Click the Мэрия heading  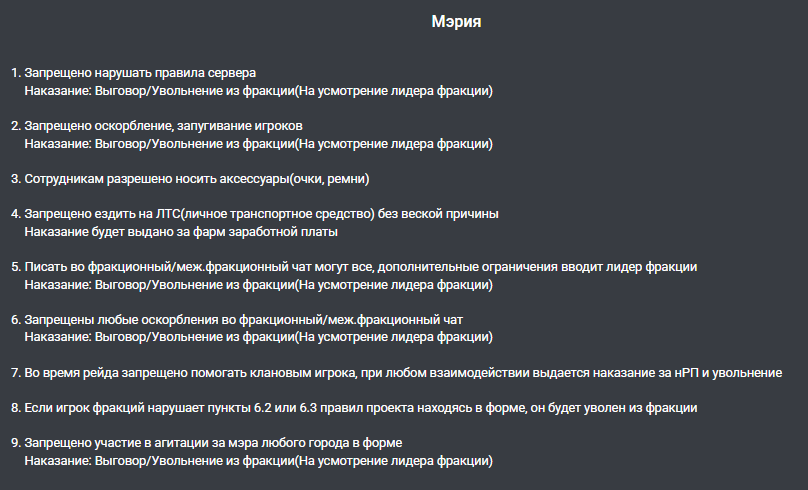click(x=456, y=22)
